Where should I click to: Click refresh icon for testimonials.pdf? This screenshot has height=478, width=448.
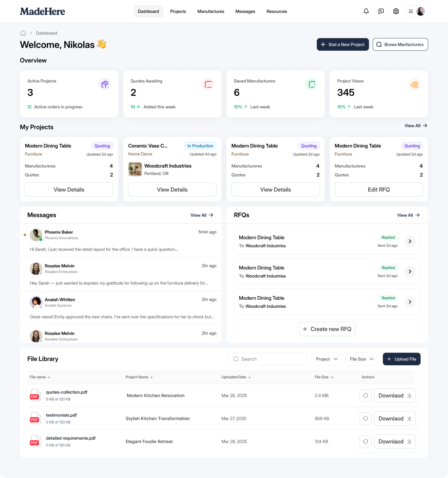click(x=365, y=418)
